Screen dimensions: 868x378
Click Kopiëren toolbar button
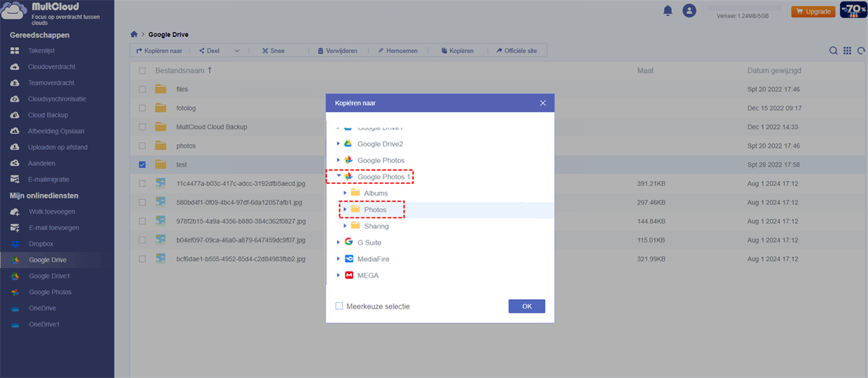click(456, 51)
